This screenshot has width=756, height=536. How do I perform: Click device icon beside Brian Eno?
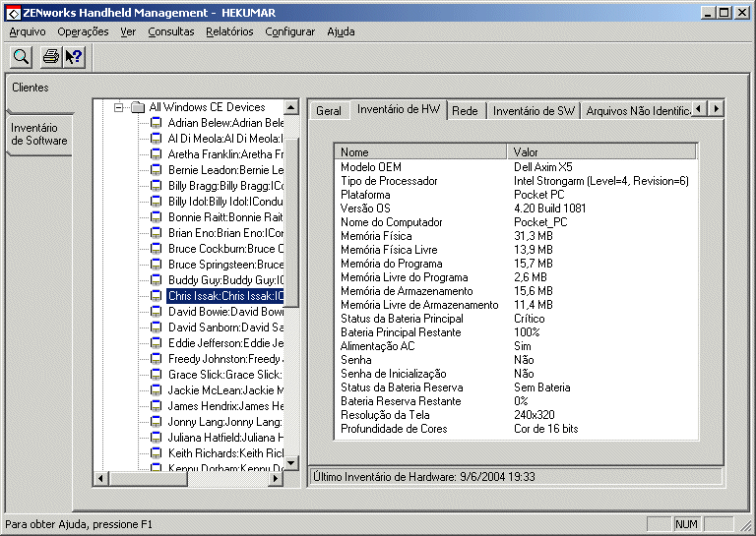point(156,233)
